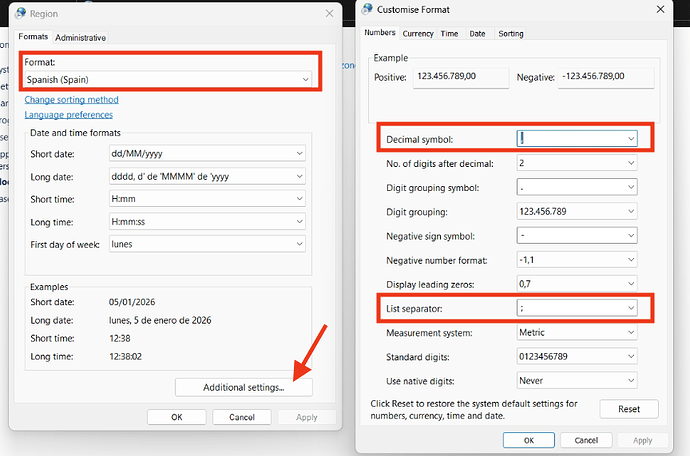Screen dimensions: 690x456
Task: Switch to the Sorting tab
Action: click(x=510, y=33)
